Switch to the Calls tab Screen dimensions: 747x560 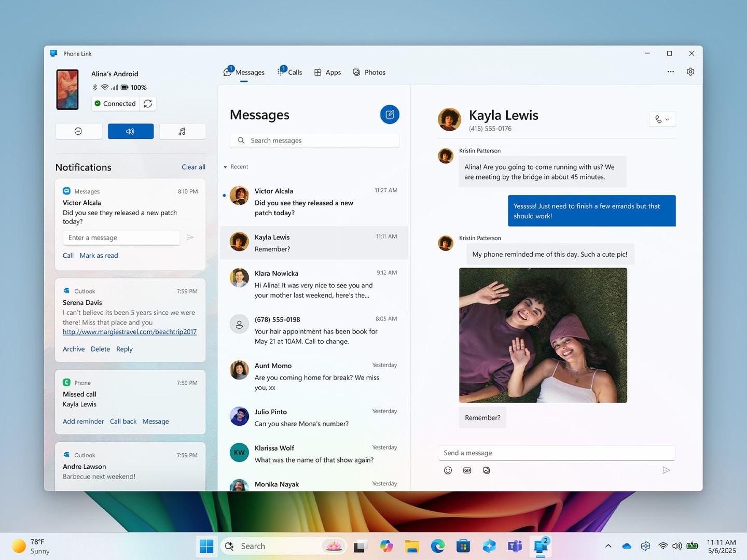[289, 72]
